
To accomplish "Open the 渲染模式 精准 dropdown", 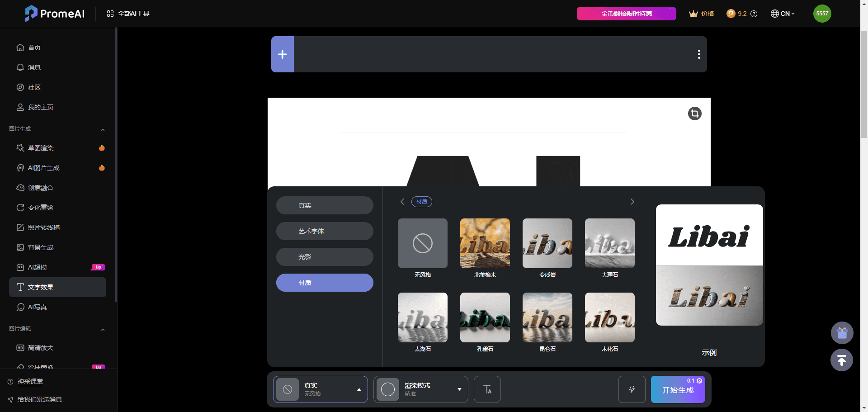I will [420, 389].
